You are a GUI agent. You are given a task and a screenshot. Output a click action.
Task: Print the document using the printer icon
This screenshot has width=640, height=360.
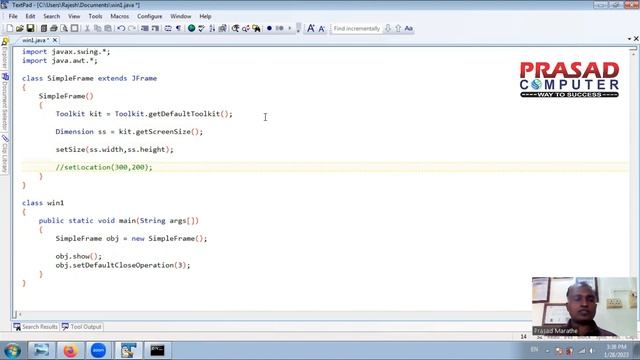(x=53, y=29)
